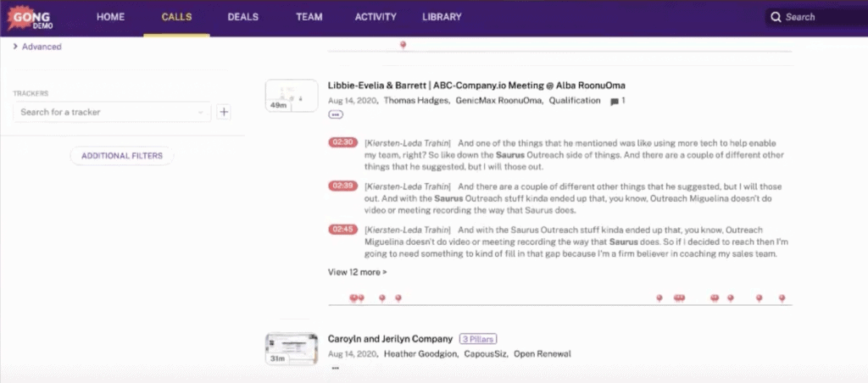The image size is (868, 383).
Task: Click the add tracker plus icon
Action: pos(224,112)
